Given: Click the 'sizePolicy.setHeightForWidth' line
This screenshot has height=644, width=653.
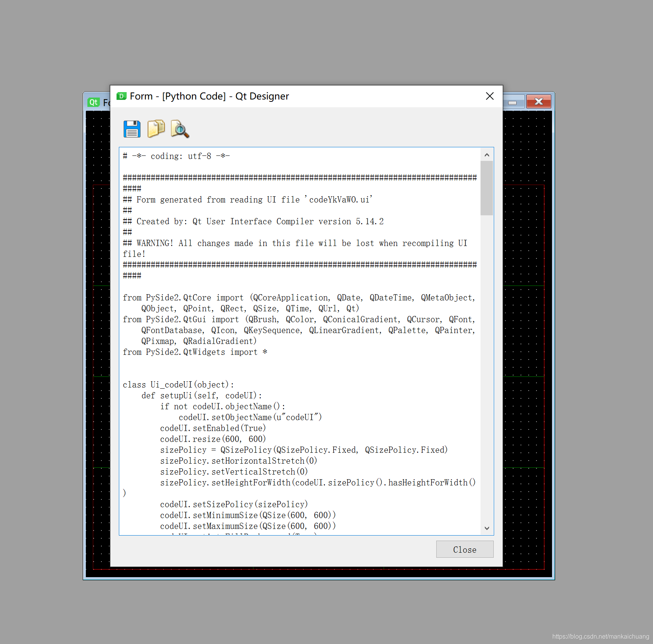Looking at the screenshot, I should pos(318,483).
